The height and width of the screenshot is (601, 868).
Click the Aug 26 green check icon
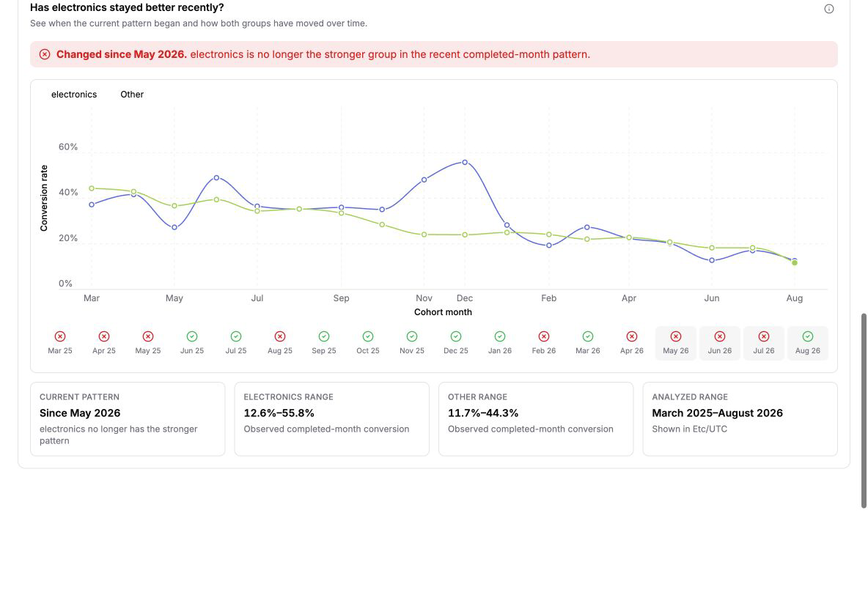pyautogui.click(x=808, y=336)
